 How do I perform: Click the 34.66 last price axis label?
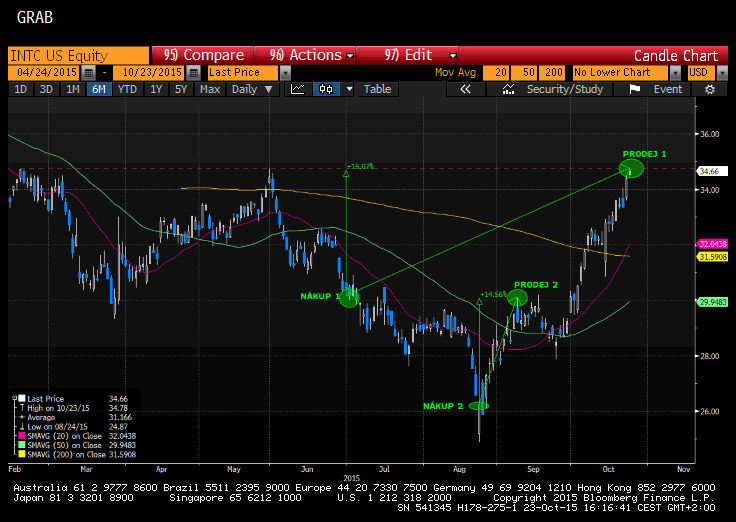pyautogui.click(x=712, y=171)
